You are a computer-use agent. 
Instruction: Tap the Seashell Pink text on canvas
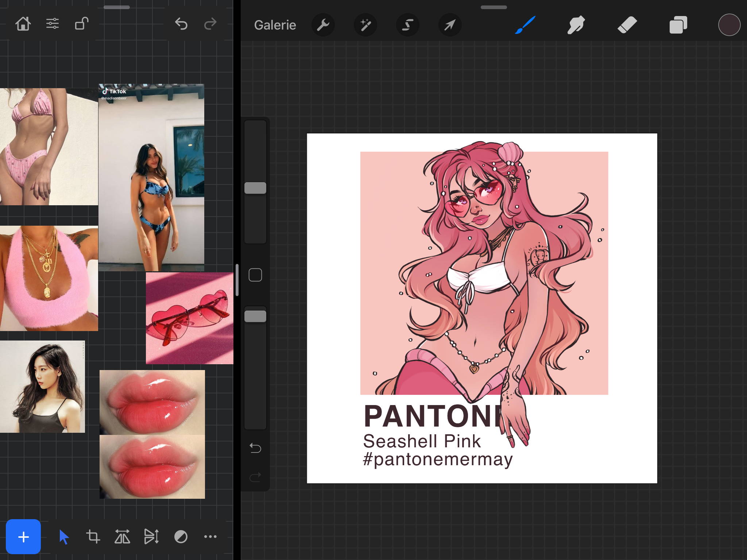point(422,441)
